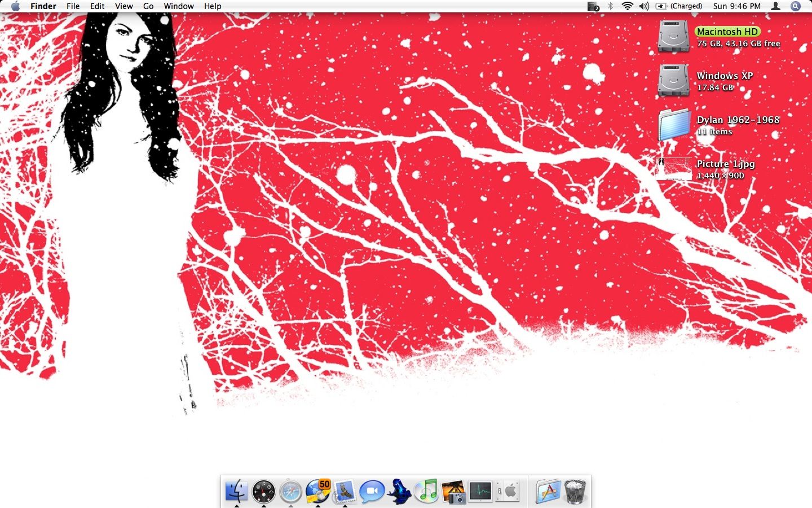The width and height of the screenshot is (812, 508).
Task: Open iPhoto from the dock
Action: 453,492
